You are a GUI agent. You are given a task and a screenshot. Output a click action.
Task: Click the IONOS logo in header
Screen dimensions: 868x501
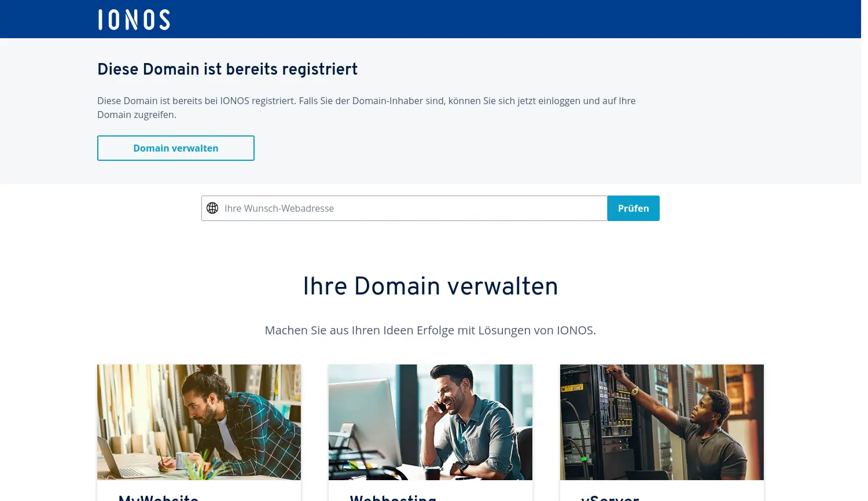[134, 20]
